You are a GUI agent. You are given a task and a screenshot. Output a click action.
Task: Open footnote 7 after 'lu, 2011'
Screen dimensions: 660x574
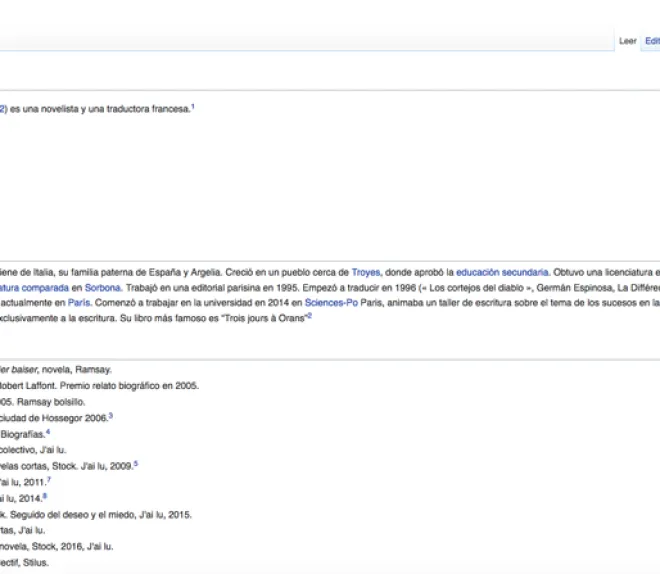pyautogui.click(x=49, y=480)
